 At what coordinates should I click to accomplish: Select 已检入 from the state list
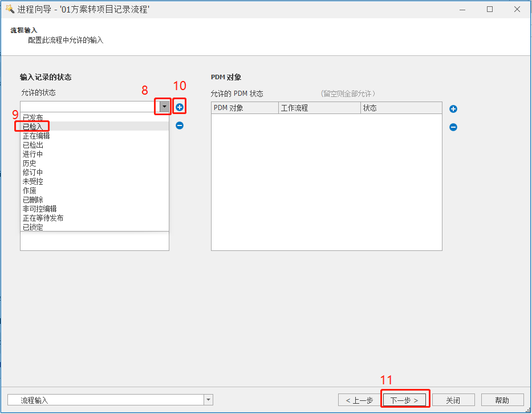33,127
